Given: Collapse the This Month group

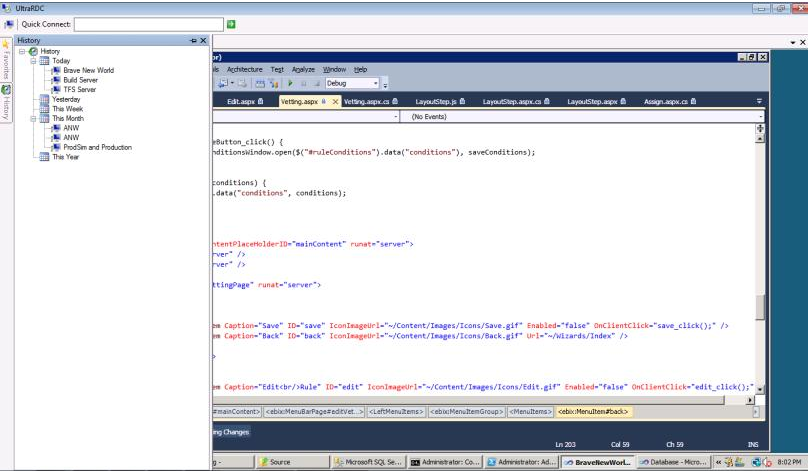Looking at the screenshot, I should click(33, 119).
